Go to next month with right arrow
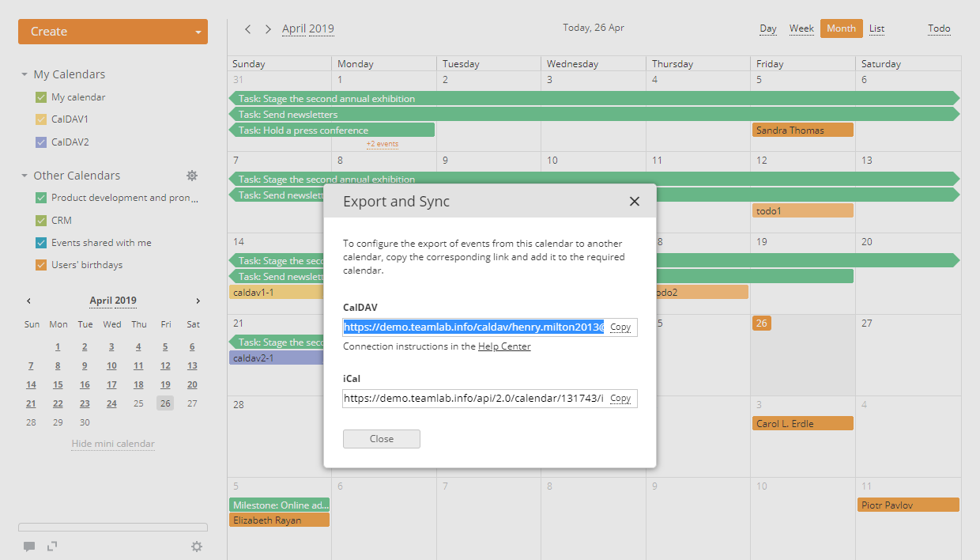The height and width of the screenshot is (560, 980). 268,28
